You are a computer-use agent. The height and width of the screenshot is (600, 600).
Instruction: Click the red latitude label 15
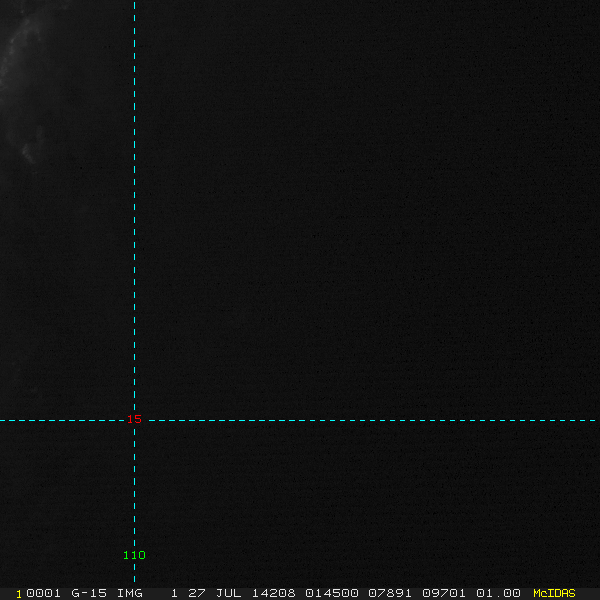pos(134,420)
